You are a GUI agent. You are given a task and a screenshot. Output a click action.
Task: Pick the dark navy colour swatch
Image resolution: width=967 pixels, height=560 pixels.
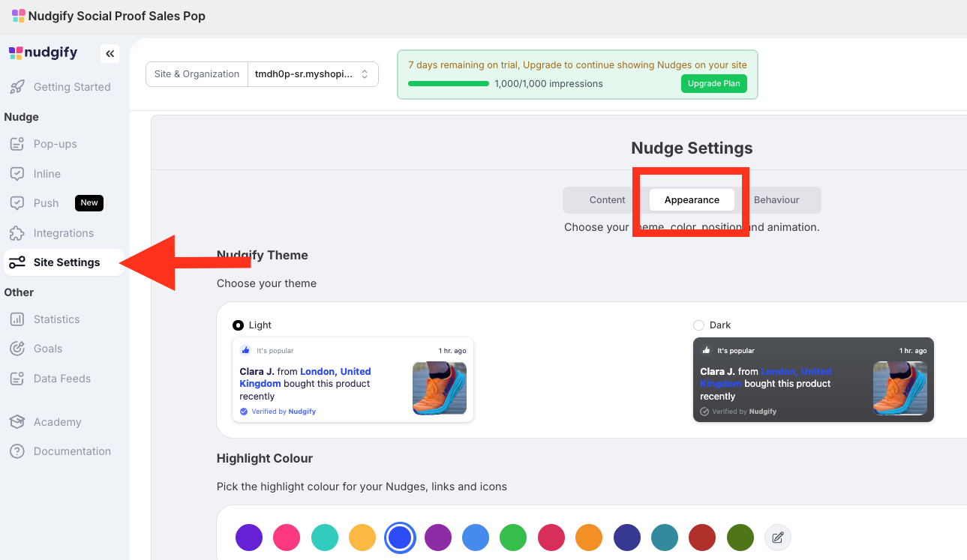coord(627,538)
